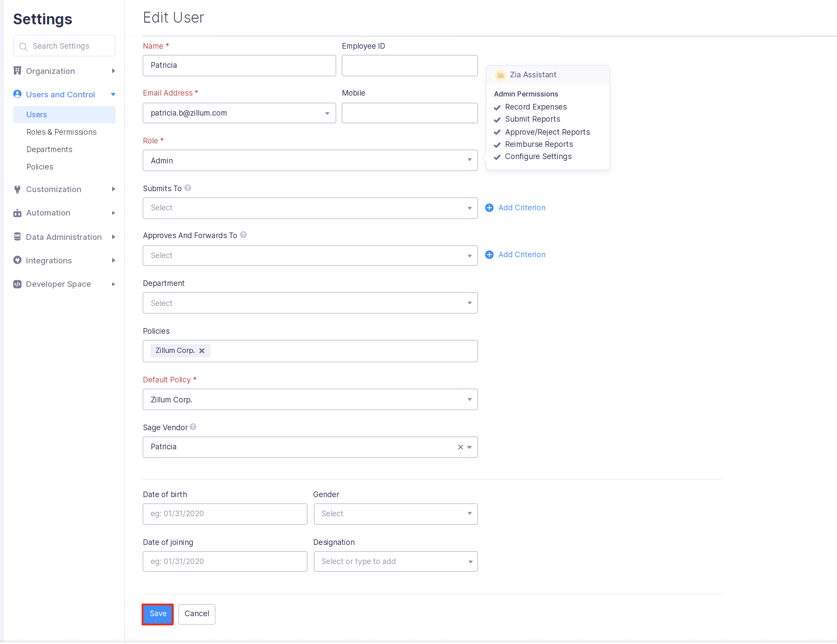This screenshot has width=837, height=644.
Task: Click the Date of birth field
Action: click(x=225, y=514)
